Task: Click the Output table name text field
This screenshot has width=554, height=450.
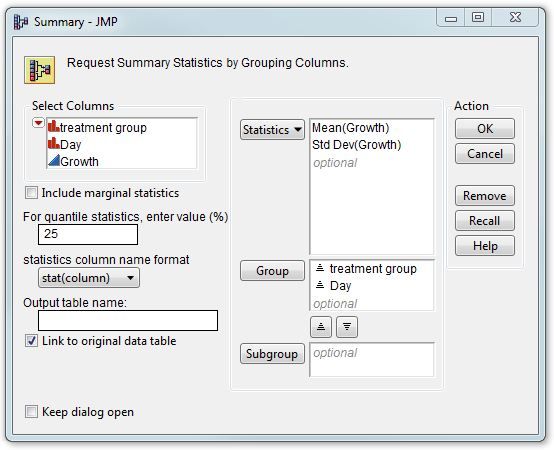Action: (128, 320)
